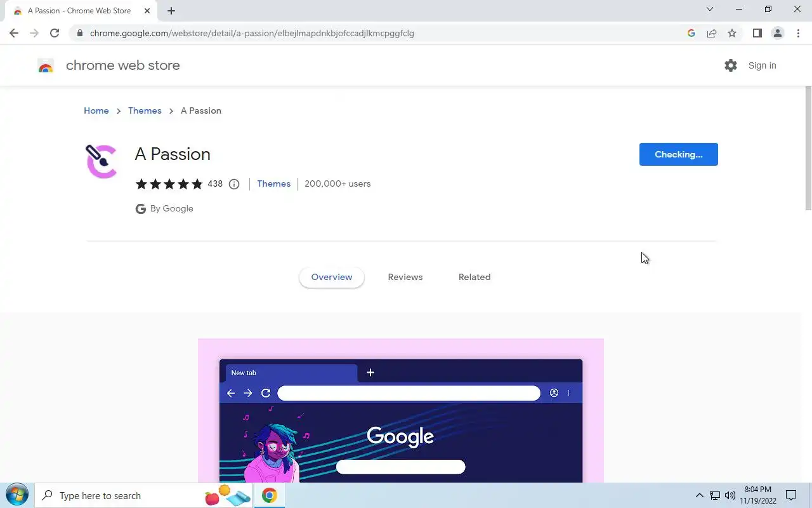
Task: Click the five-star rating
Action: (169, 184)
